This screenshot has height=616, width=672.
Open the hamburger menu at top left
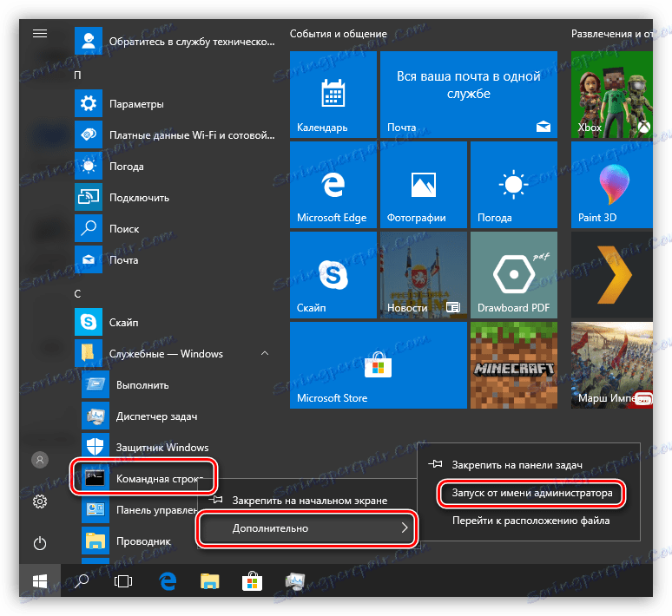tap(40, 34)
